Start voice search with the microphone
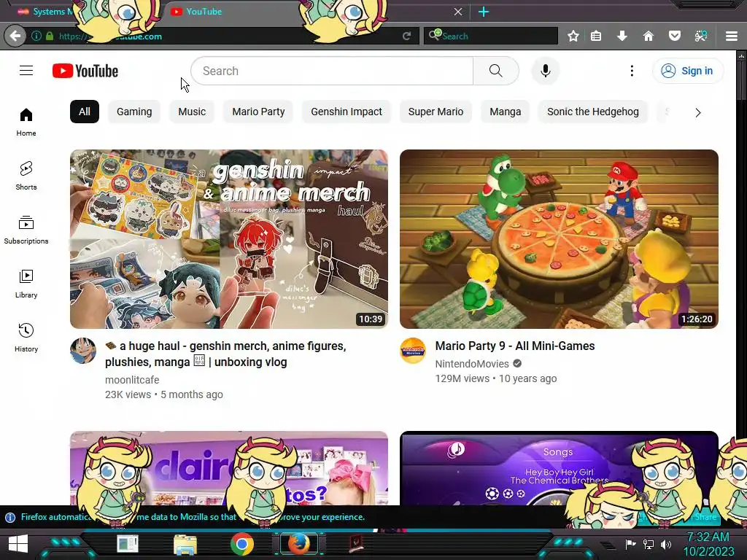The image size is (747, 560). (x=546, y=71)
